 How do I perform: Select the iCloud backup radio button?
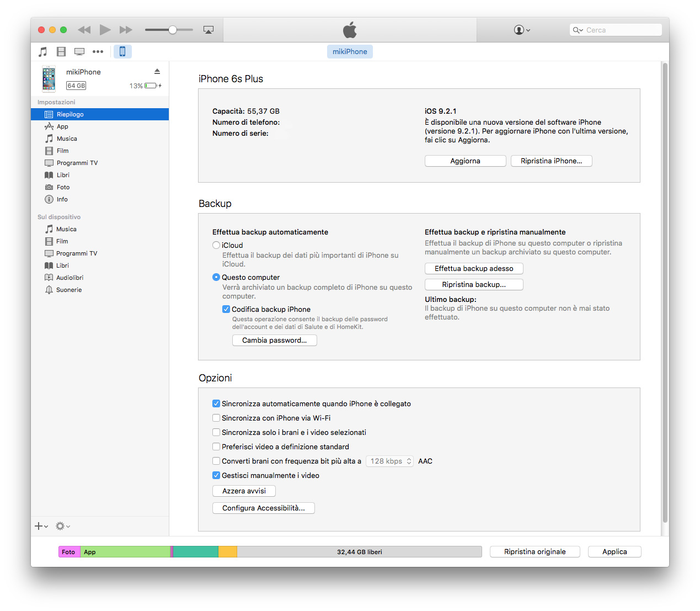click(216, 245)
